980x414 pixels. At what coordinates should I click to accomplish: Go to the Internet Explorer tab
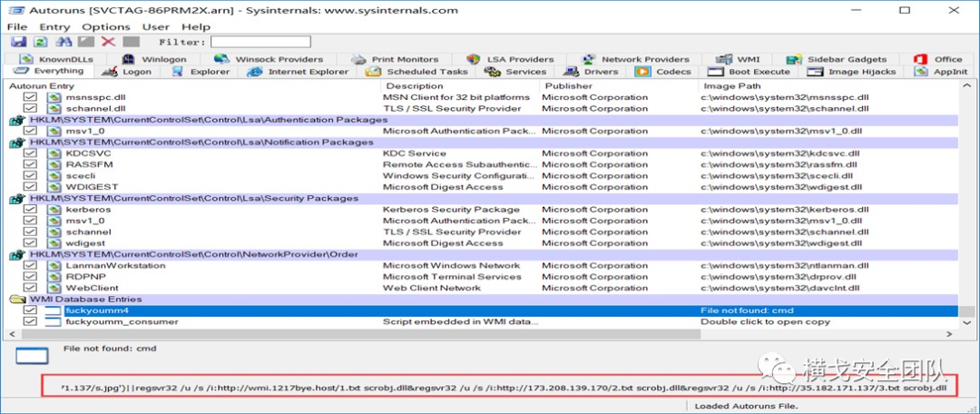click(299, 72)
